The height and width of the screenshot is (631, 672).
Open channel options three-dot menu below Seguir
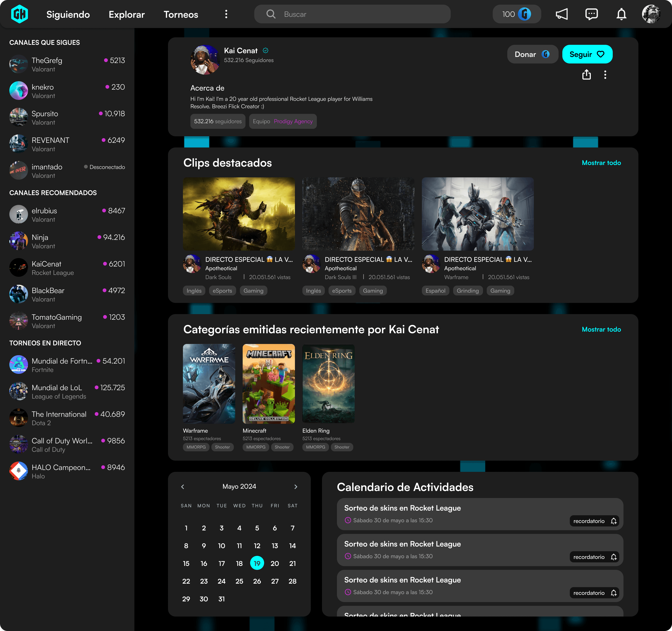[x=605, y=74]
